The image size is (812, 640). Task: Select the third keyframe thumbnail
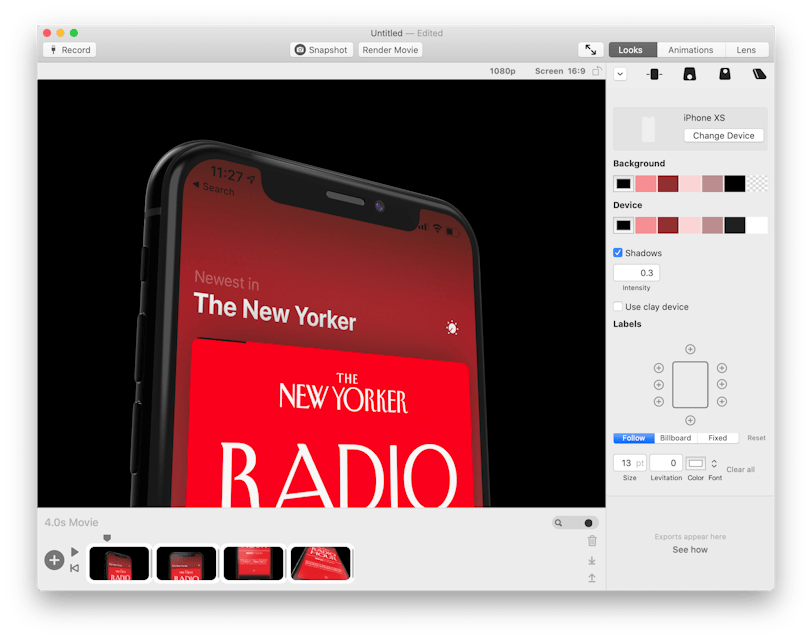(254, 563)
